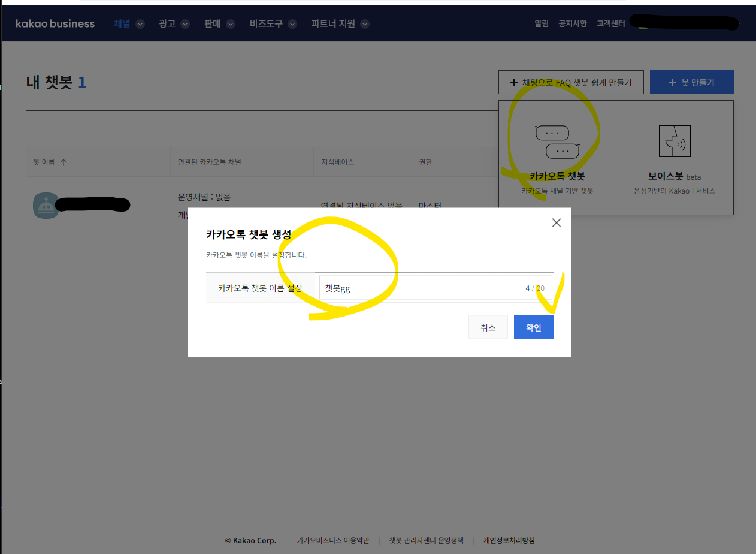The width and height of the screenshot is (756, 554).
Task: Open the 파트너 지원 menu
Action: 333,24
